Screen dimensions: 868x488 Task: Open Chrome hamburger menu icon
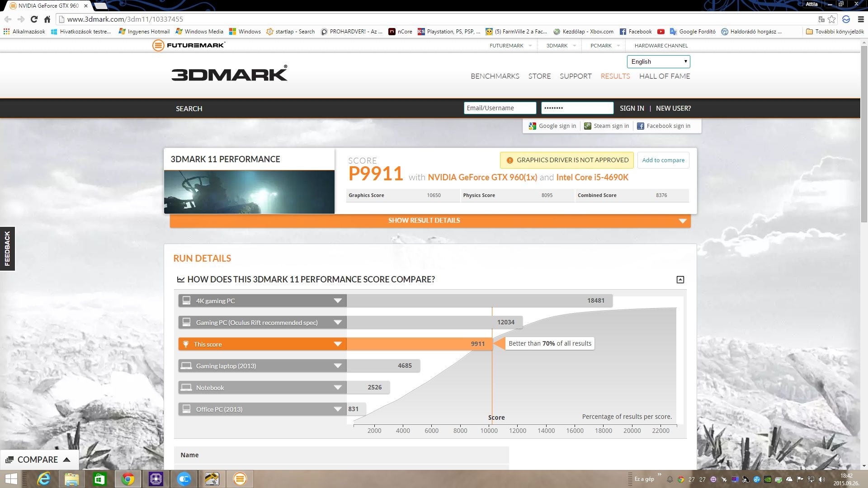coord(861,19)
